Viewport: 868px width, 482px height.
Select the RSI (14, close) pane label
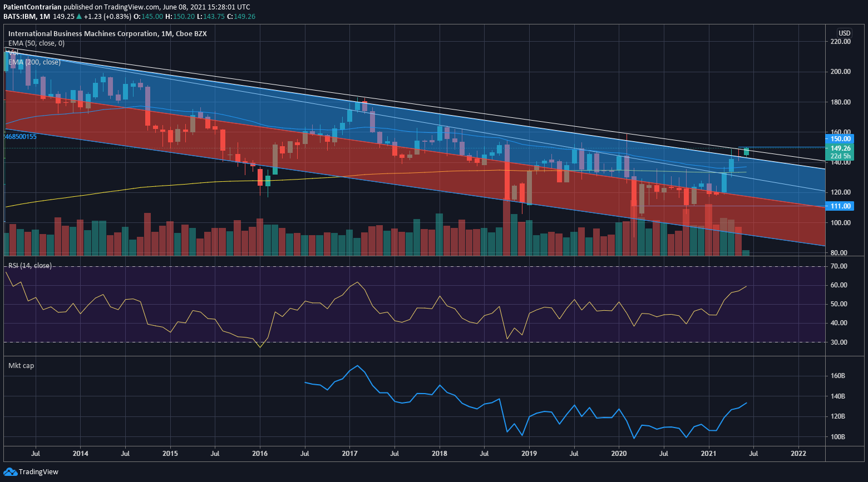pyautogui.click(x=30, y=266)
